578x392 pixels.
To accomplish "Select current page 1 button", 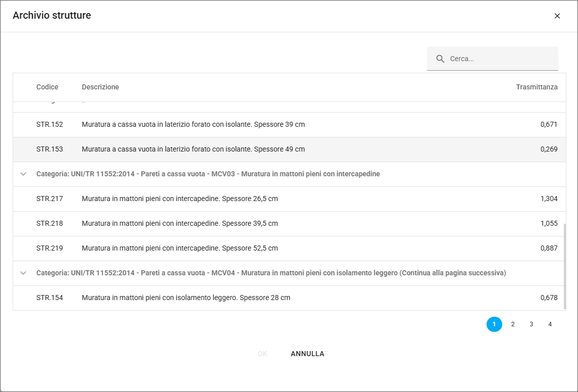I will click(494, 324).
